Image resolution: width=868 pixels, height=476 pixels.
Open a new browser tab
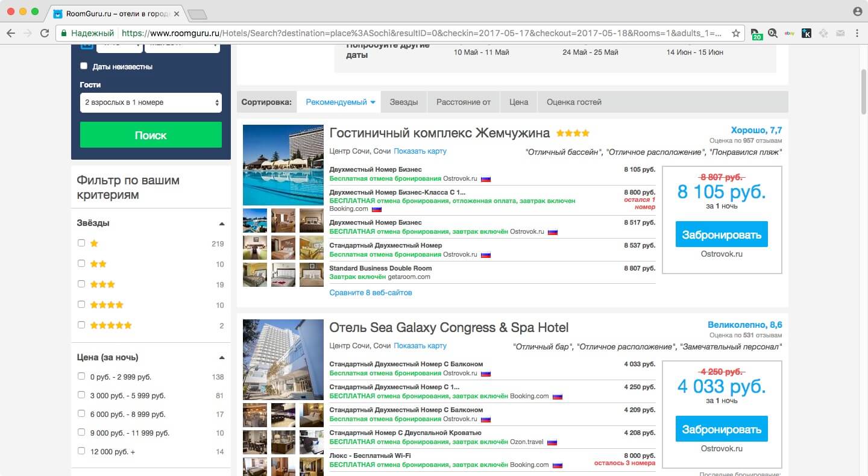tap(197, 14)
